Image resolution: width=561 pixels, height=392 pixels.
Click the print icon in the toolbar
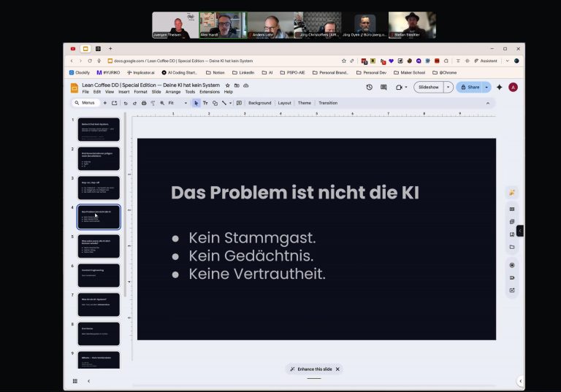coord(143,103)
